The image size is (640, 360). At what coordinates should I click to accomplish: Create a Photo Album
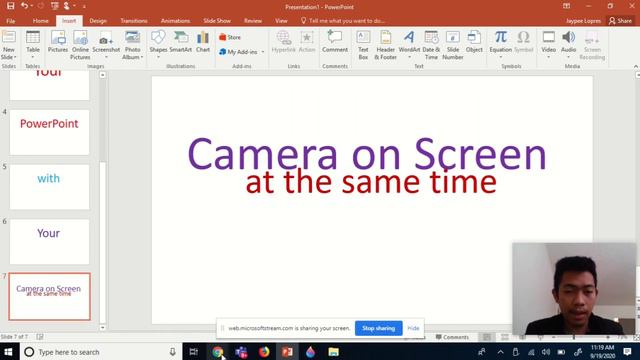[x=132, y=45]
